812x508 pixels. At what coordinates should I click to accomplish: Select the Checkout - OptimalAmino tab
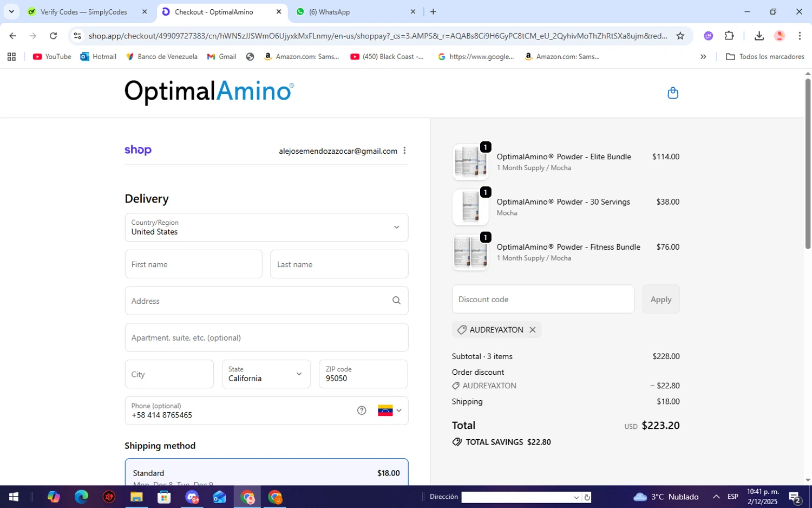point(214,12)
